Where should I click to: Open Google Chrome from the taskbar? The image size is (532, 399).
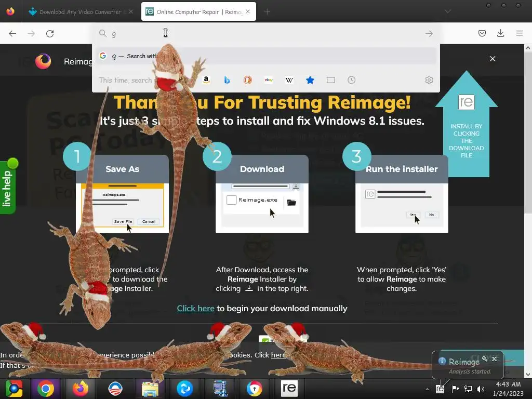tap(46, 389)
